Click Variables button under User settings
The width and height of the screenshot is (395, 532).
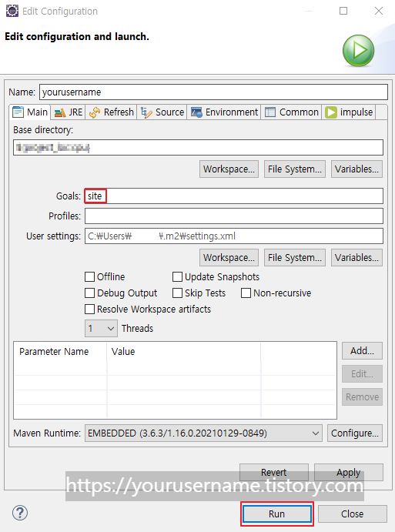(x=357, y=257)
